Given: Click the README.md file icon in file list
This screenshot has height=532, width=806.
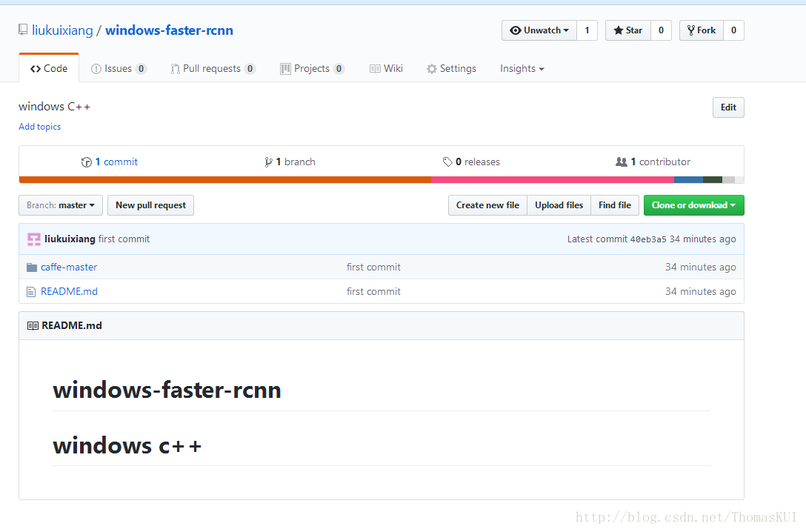Looking at the screenshot, I should click(31, 292).
